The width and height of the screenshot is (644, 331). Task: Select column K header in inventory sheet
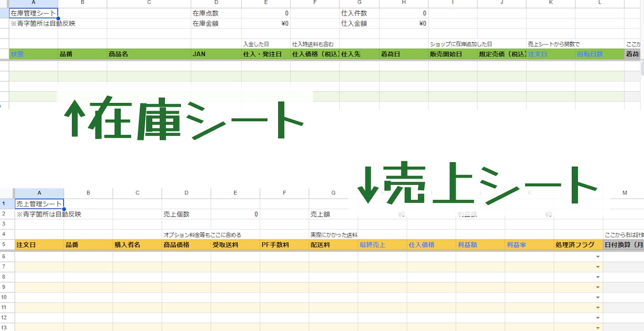[551, 3]
